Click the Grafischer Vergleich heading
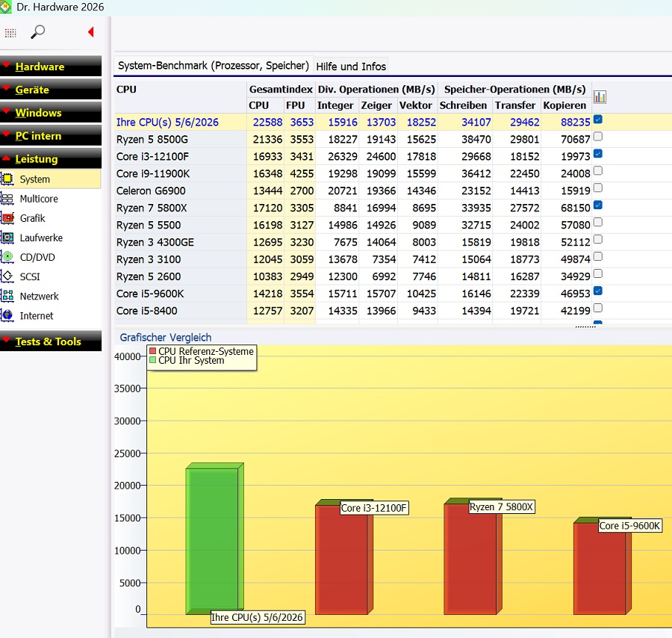 pyautogui.click(x=166, y=338)
